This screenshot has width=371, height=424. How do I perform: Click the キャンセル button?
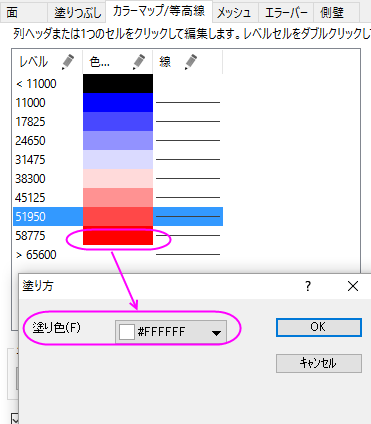click(319, 363)
